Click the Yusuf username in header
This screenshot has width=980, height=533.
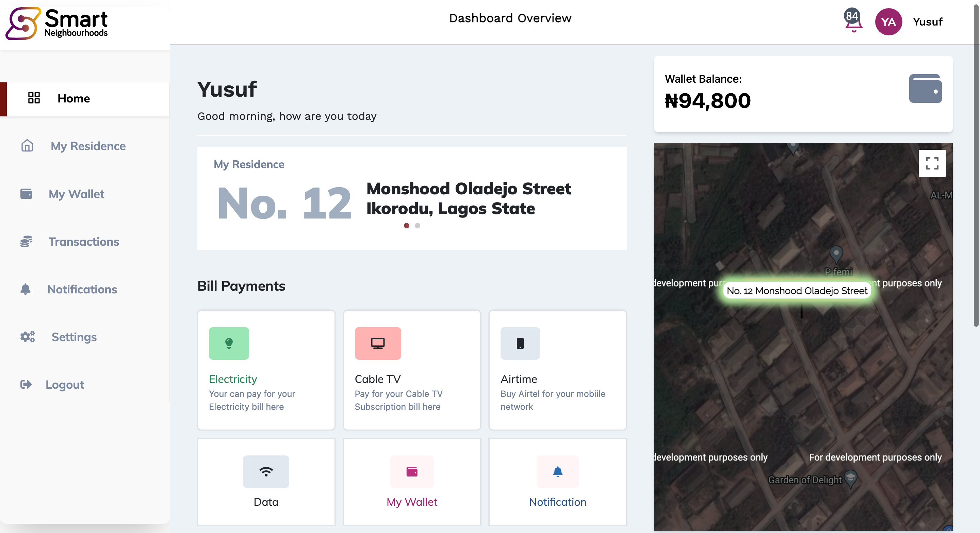pos(928,22)
